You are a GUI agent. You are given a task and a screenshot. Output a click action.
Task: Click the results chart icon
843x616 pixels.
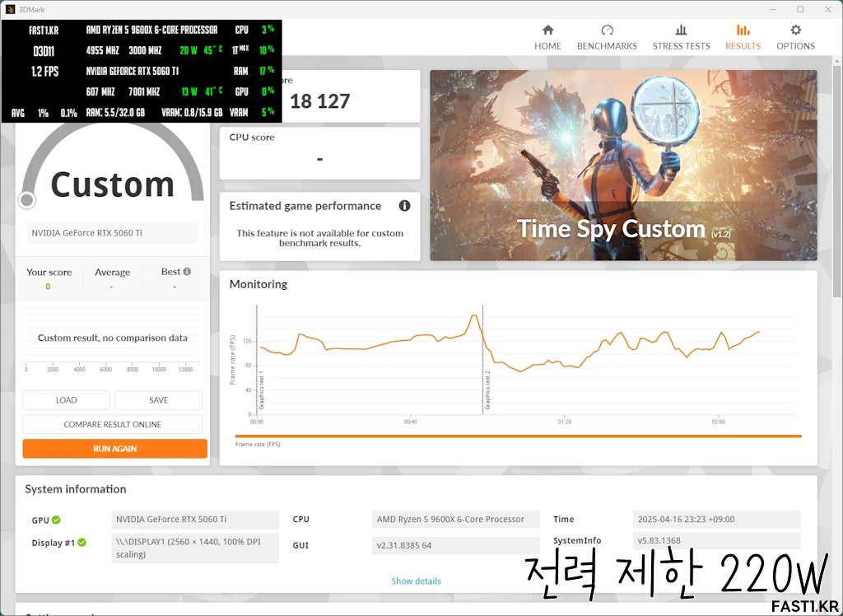point(743,30)
